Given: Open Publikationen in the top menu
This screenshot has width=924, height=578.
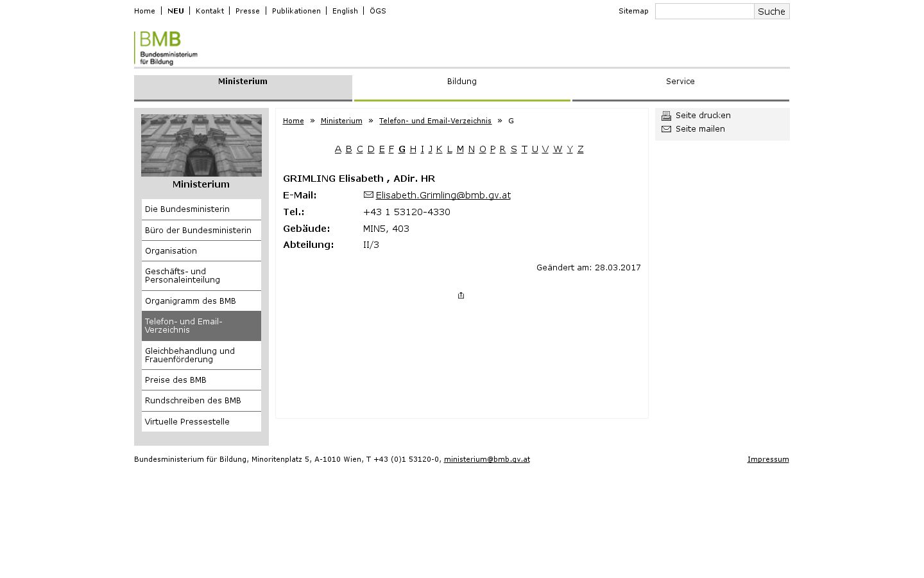Looking at the screenshot, I should (296, 11).
